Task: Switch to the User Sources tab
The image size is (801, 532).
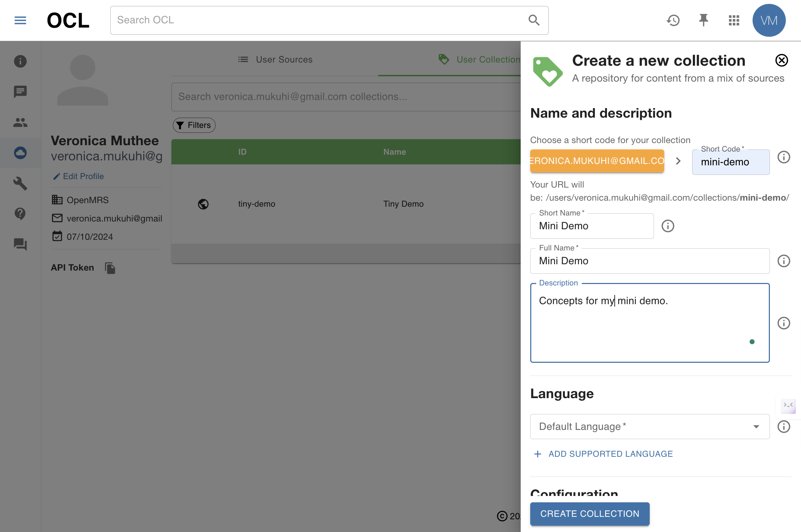Action: tap(275, 59)
